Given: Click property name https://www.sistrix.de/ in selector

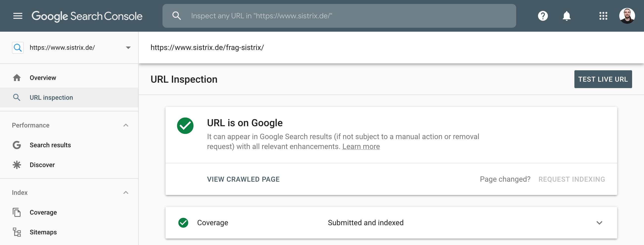Looking at the screenshot, I should coord(62,48).
